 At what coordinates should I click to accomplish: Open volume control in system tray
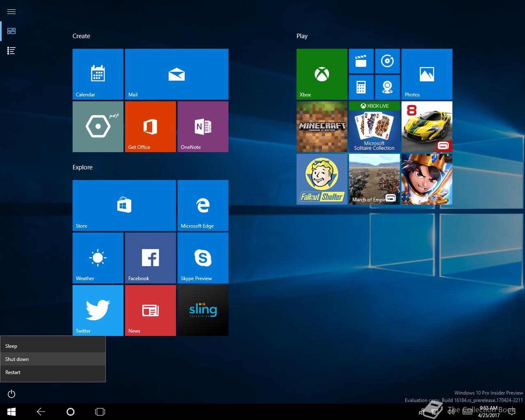click(452, 412)
